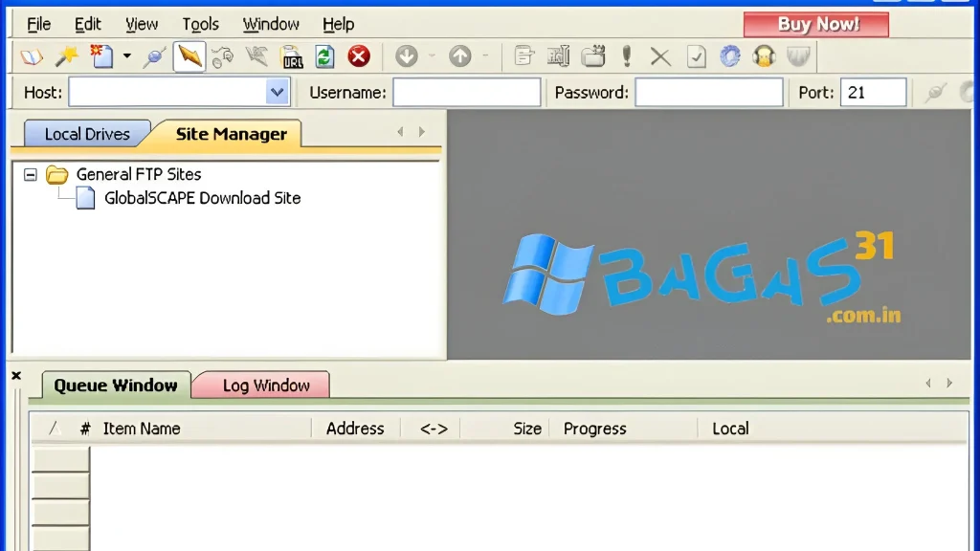Image resolution: width=980 pixels, height=551 pixels.
Task: Click the connect plug icon beside Port field
Action: pyautogui.click(x=936, y=93)
